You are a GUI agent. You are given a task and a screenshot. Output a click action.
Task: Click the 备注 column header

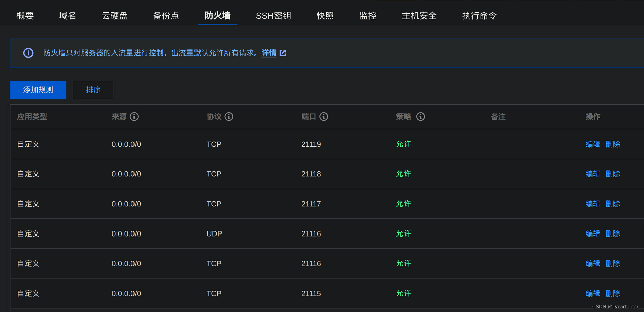pos(498,117)
